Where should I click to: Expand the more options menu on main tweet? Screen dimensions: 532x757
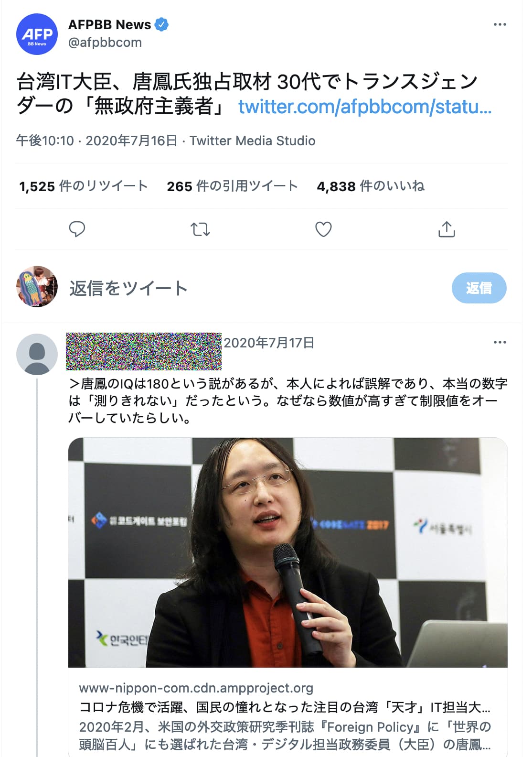pos(500,24)
